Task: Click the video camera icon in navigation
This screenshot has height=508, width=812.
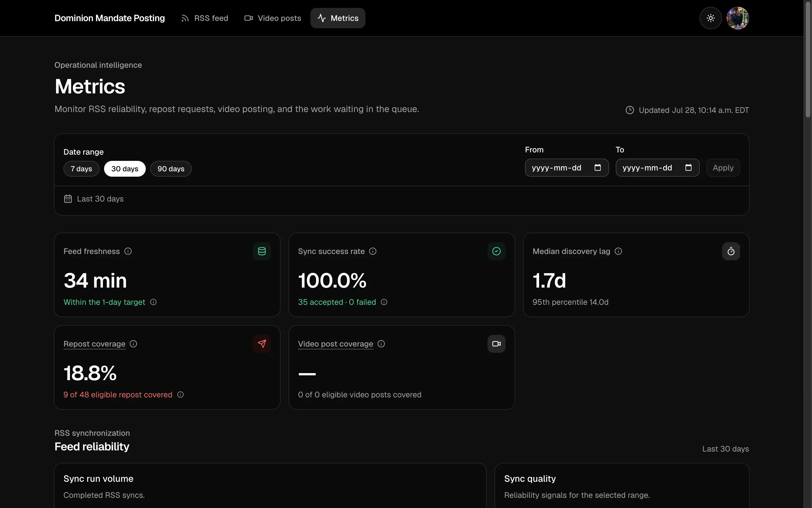Action: point(249,18)
